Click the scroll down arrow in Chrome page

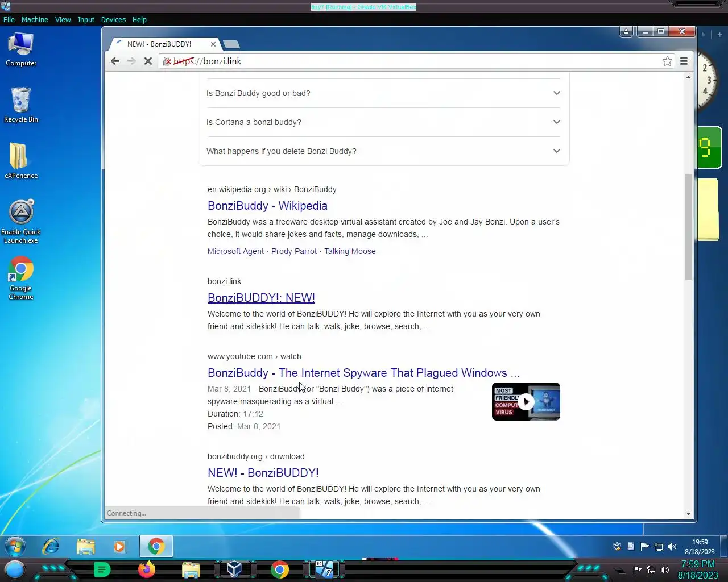[x=688, y=514]
